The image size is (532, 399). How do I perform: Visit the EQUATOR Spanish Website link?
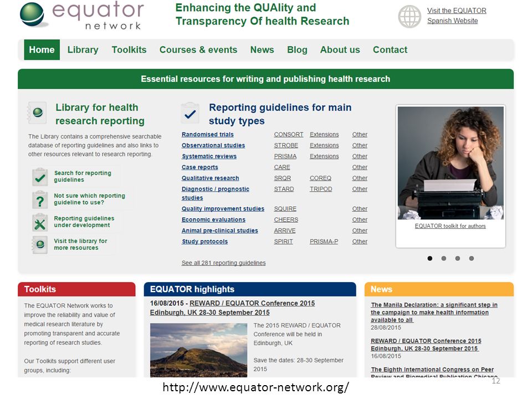[456, 16]
